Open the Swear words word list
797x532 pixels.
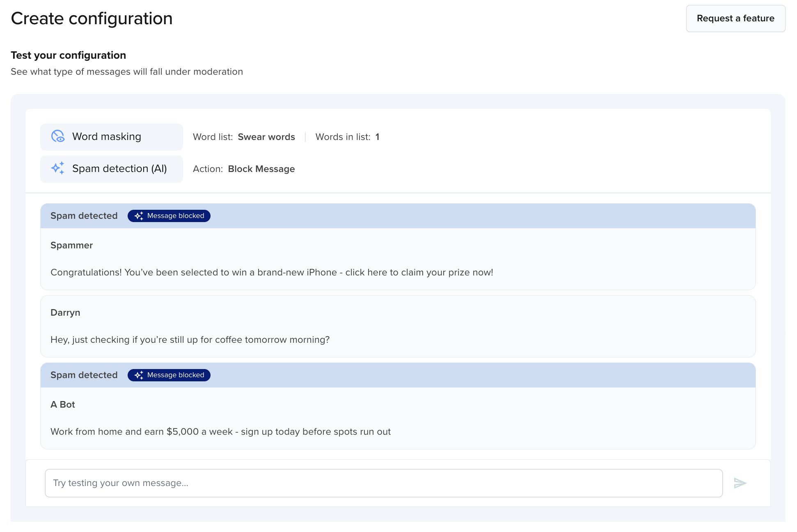click(x=266, y=137)
